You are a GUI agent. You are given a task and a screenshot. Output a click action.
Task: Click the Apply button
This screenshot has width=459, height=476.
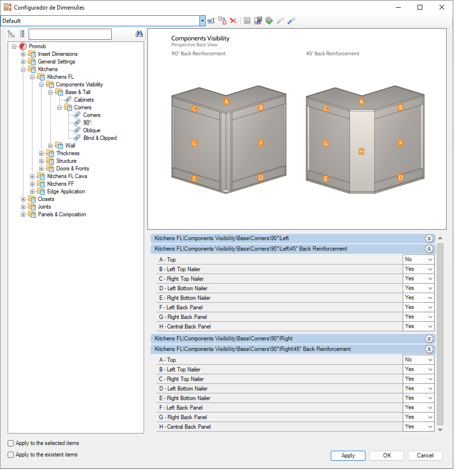[348, 455]
